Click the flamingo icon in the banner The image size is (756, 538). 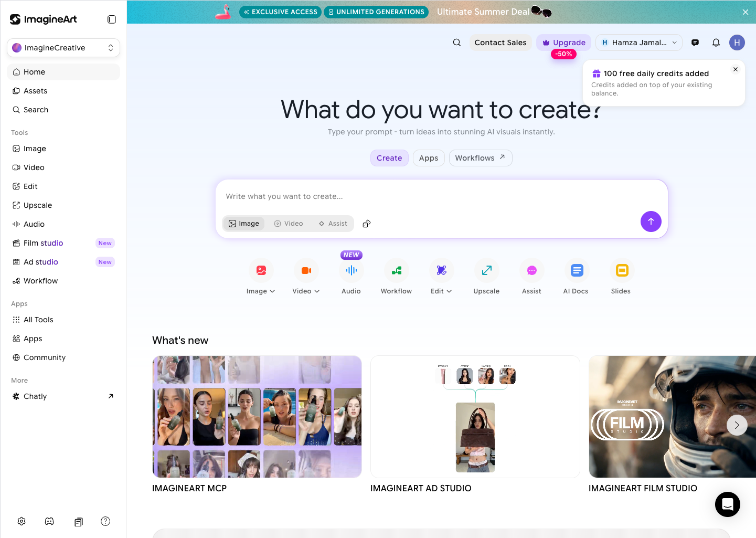coord(224,12)
